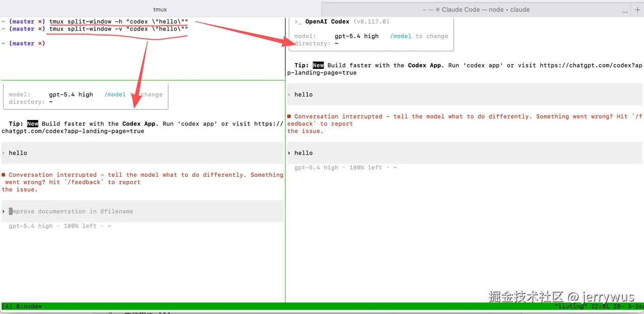Click 'gpt-5.4 high · 100% left' status in lower-left pane

pos(60,226)
